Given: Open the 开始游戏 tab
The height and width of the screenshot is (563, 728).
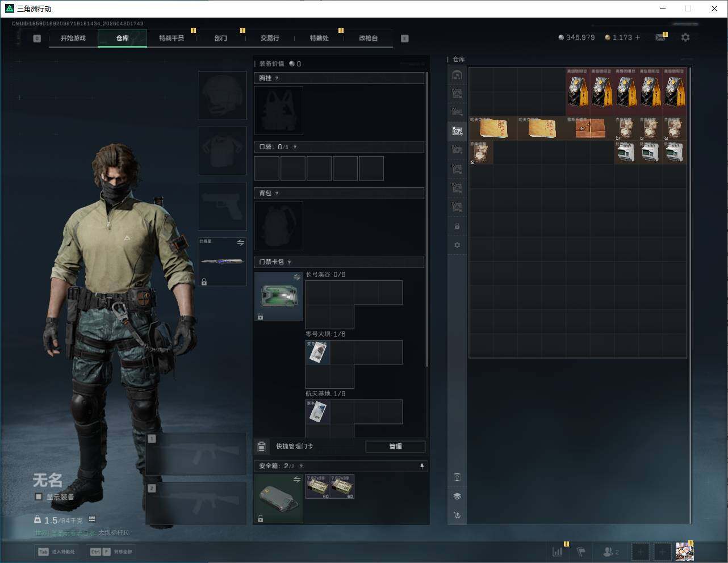Looking at the screenshot, I should tap(73, 38).
